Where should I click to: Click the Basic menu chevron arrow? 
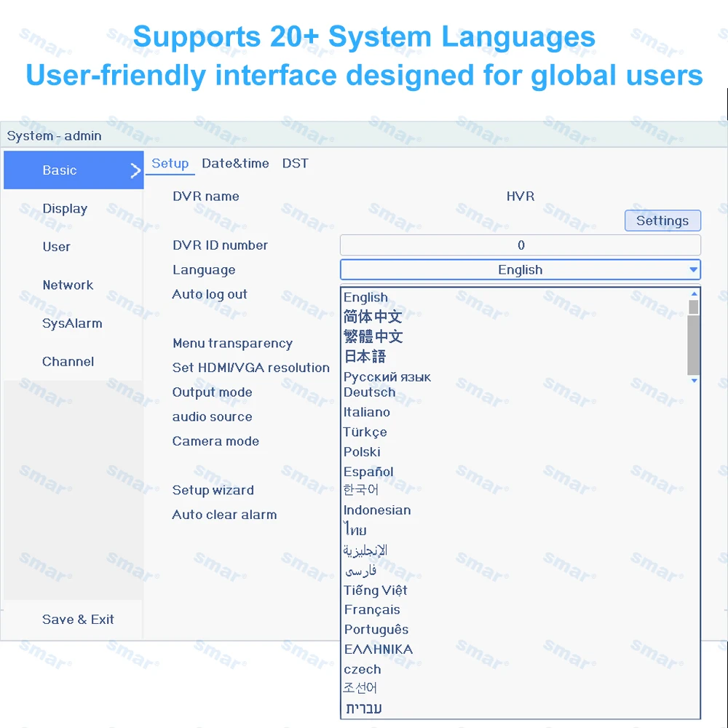(x=135, y=170)
